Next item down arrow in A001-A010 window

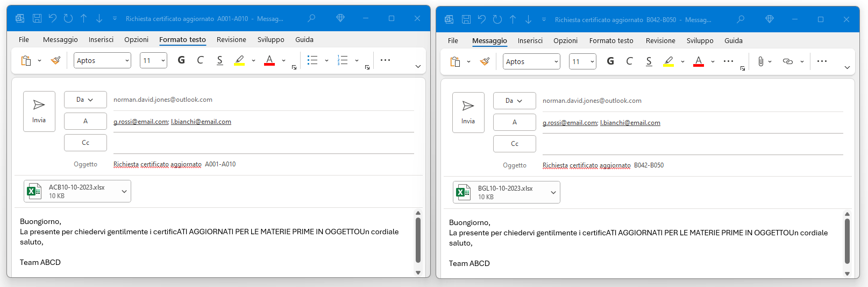(99, 18)
